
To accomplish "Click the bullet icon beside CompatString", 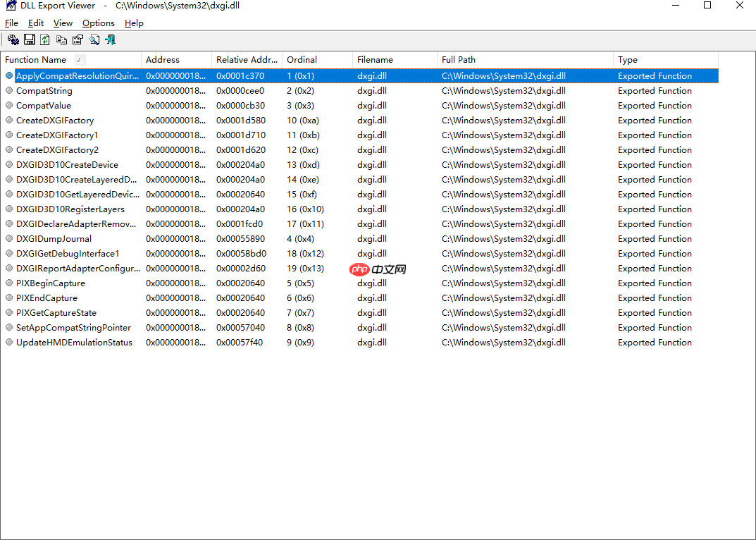I will coord(9,91).
